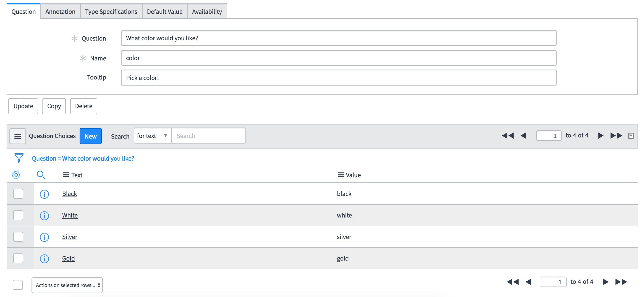Open the info preview for Gold
Viewport: 644px width, 297px height.
click(x=44, y=259)
